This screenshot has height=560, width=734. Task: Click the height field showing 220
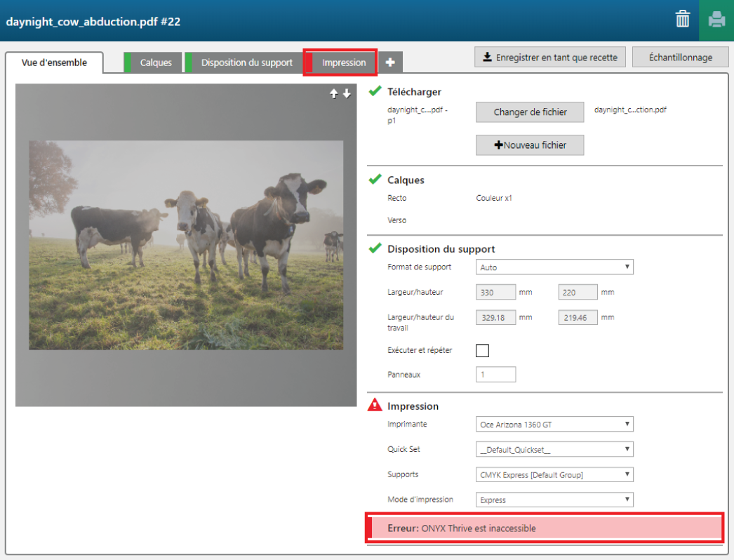click(578, 292)
